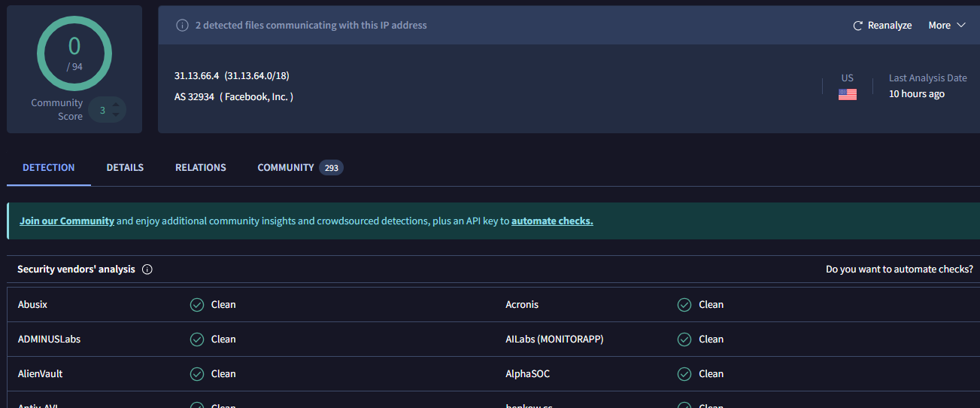Image resolution: width=980 pixels, height=408 pixels.
Task: Click 'Do you want to automate checks?'
Action: click(x=899, y=269)
